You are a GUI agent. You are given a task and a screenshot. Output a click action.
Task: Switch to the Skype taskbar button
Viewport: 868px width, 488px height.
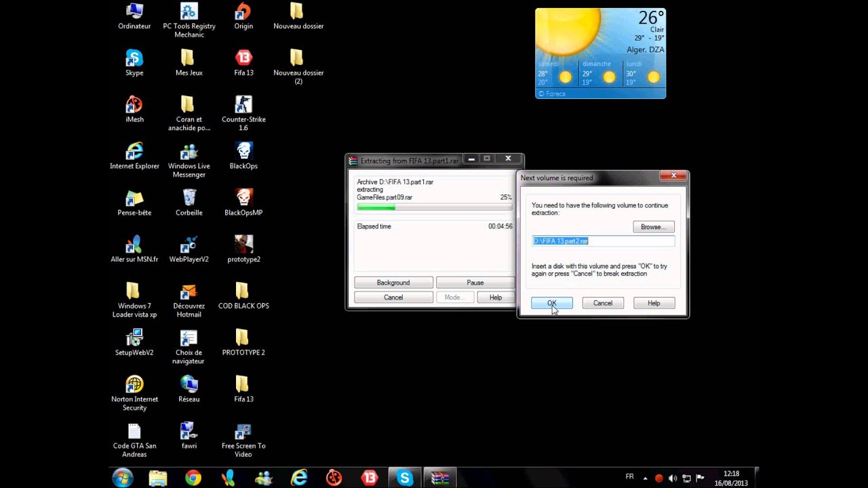click(405, 478)
